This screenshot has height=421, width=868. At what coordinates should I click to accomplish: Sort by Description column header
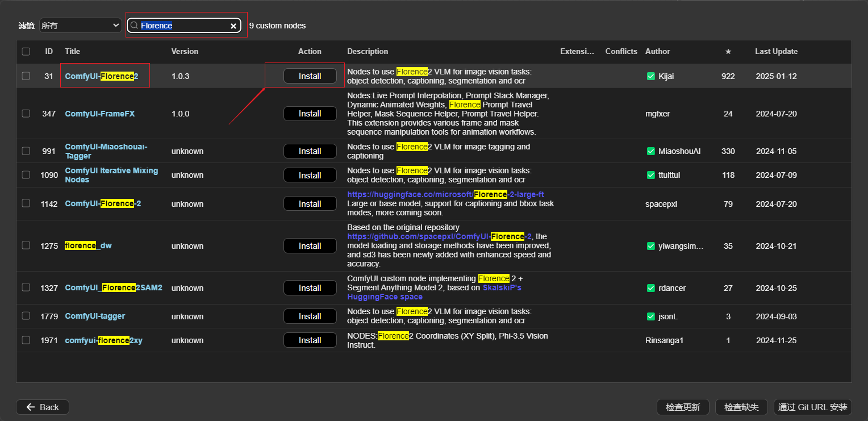pyautogui.click(x=368, y=51)
